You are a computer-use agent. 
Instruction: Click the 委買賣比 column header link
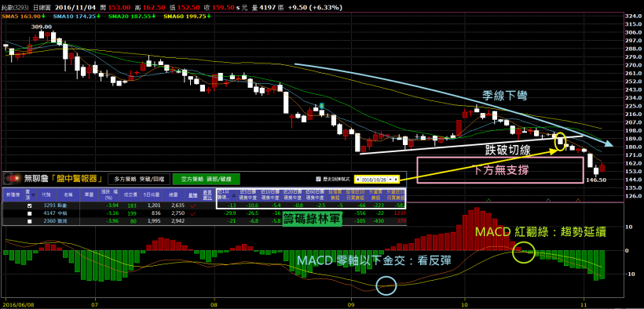tap(207, 195)
